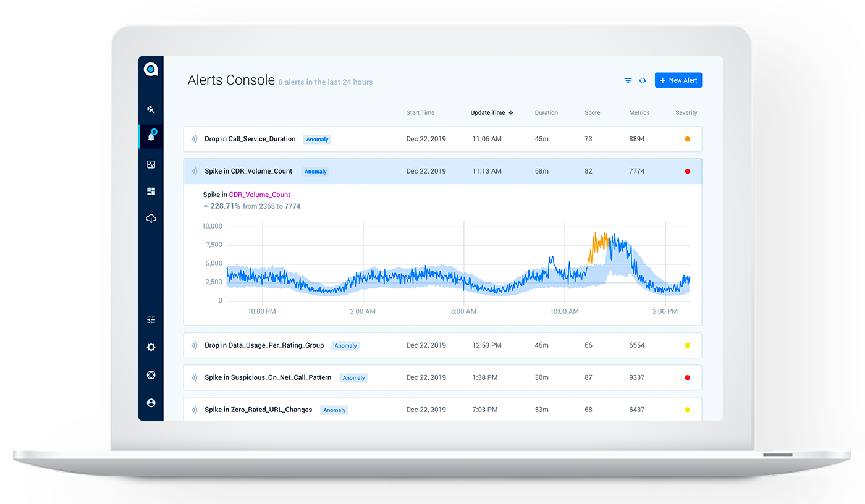Click Anomaly tag on Data_Usage_Per_Rating_Group row
The image size is (865, 504).
click(x=345, y=346)
